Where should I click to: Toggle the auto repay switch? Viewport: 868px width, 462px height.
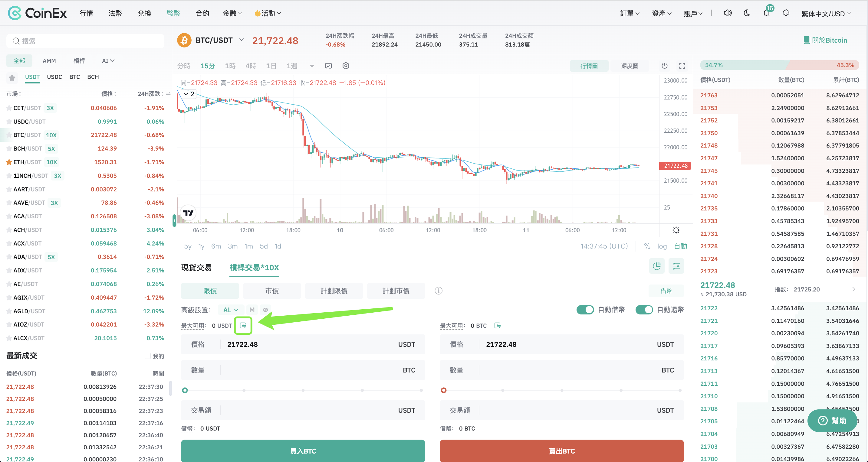(644, 310)
